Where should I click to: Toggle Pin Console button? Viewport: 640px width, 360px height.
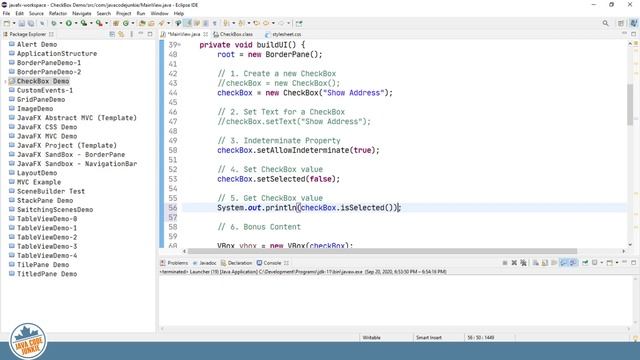pyautogui.click(x=585, y=263)
